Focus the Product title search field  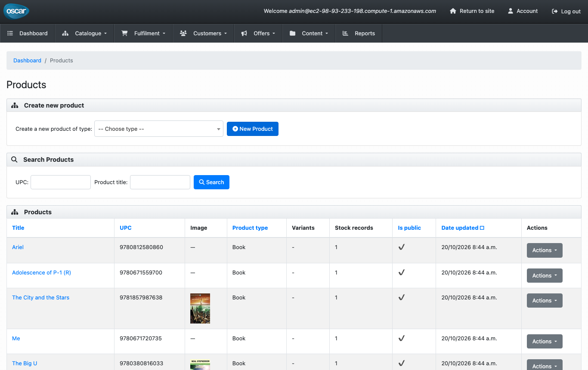[160, 182]
